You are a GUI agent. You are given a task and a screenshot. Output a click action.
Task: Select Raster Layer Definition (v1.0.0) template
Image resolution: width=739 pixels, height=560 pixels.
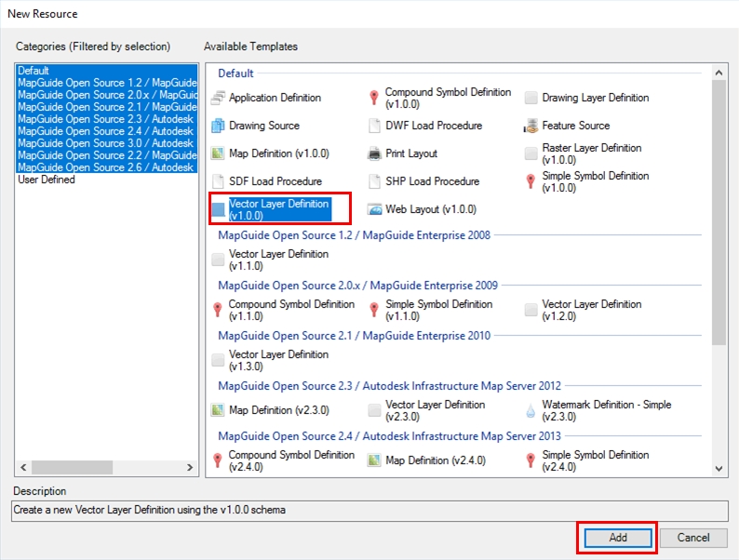point(591,153)
